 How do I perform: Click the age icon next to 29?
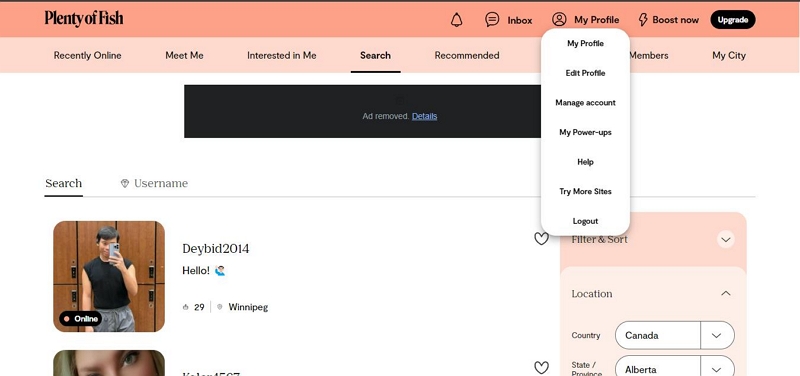186,307
